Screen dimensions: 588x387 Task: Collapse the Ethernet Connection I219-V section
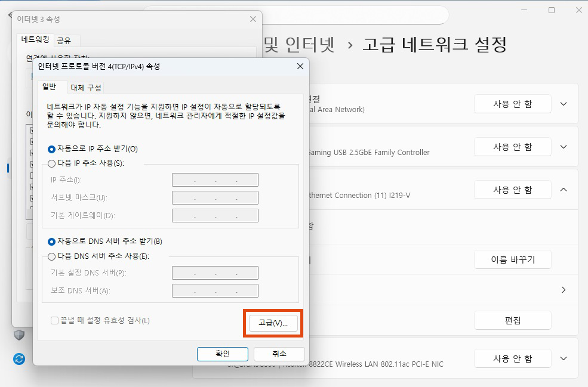click(564, 190)
